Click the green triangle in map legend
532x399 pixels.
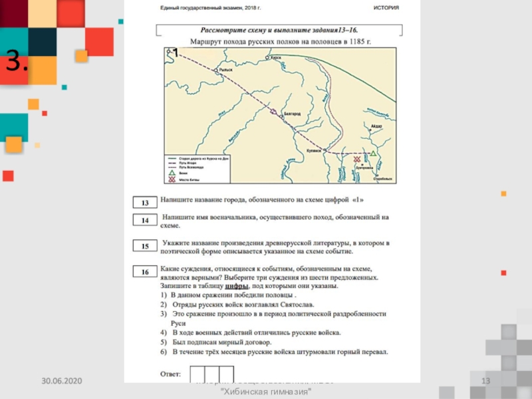pos(173,172)
